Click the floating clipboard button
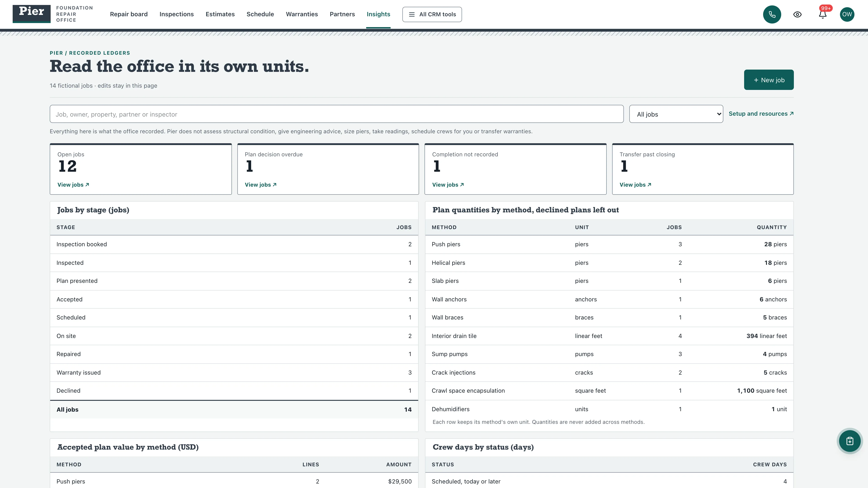The width and height of the screenshot is (868, 488). pyautogui.click(x=850, y=441)
